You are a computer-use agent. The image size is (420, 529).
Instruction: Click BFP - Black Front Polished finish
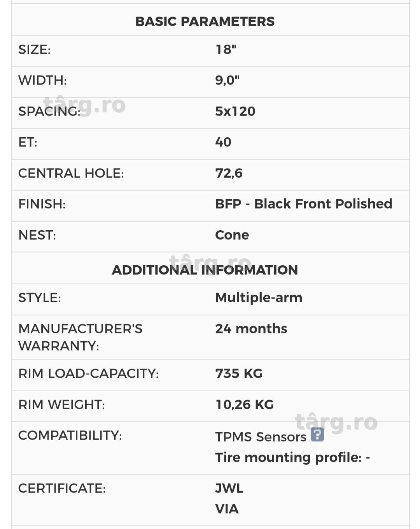pyautogui.click(x=304, y=204)
